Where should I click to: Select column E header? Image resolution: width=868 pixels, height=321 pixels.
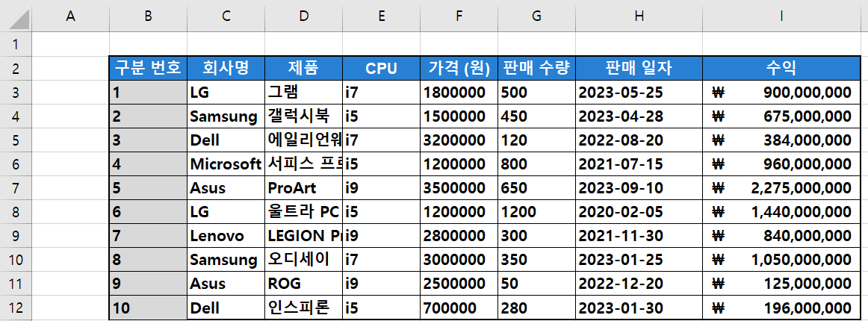[x=382, y=16]
